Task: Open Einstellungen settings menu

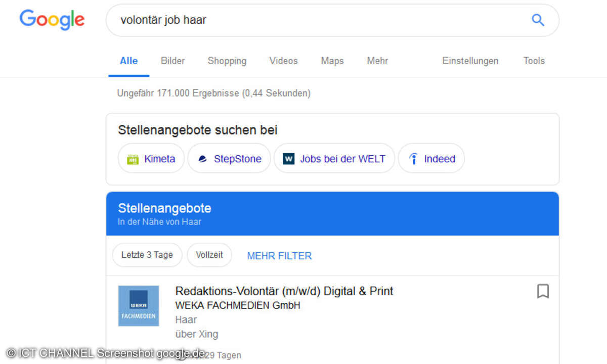Action: (470, 61)
